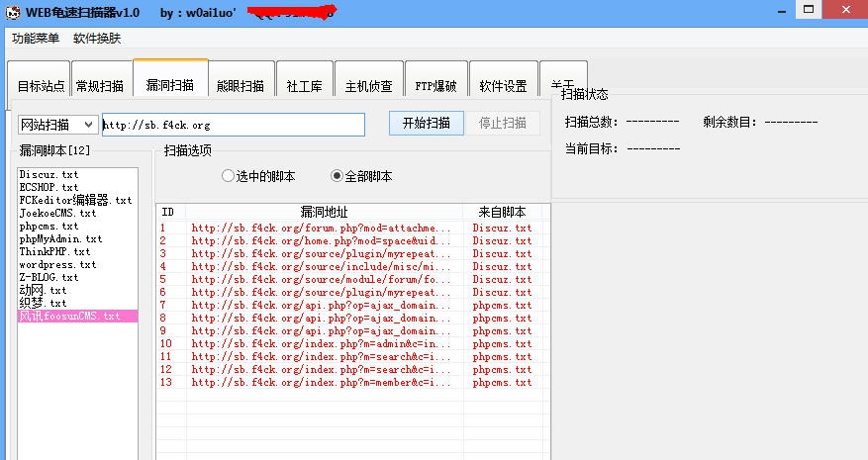Select FCKeditor编辑器.txt script
Image resolution: width=868 pixels, height=460 pixels.
point(77,200)
